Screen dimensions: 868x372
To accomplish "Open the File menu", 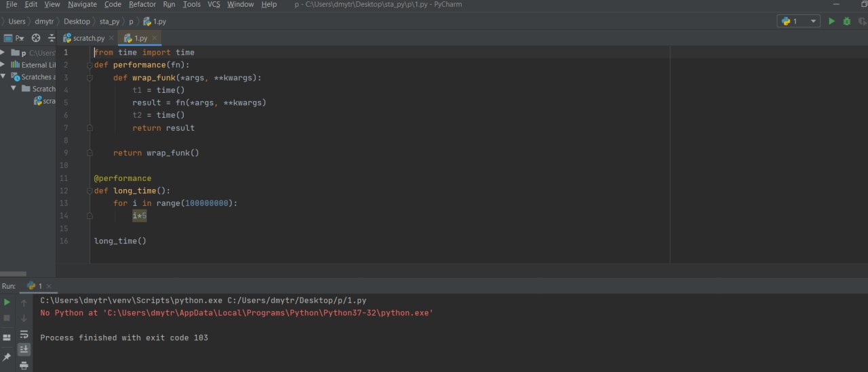I will (x=12, y=4).
